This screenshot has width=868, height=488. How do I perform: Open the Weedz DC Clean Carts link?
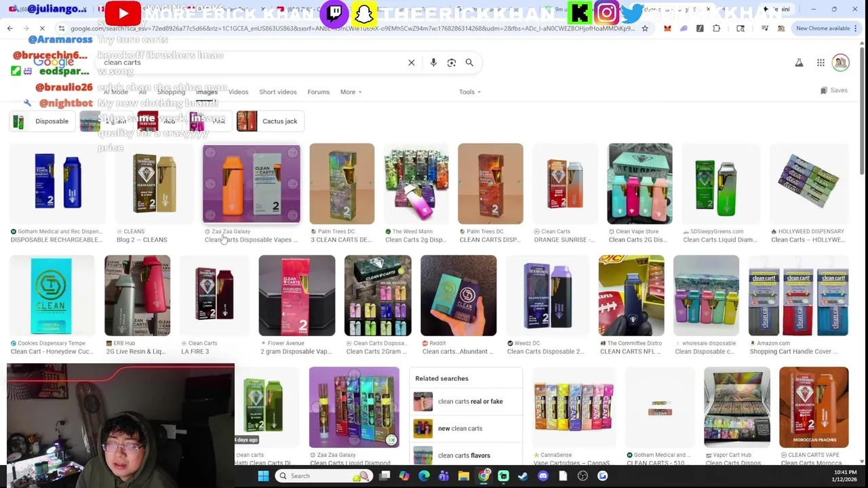[545, 352]
